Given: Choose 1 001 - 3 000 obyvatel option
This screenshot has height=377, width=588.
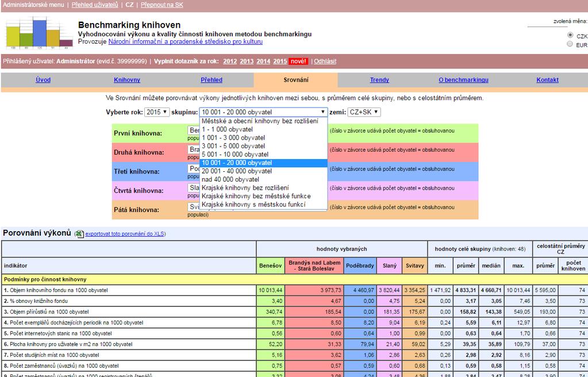Looking at the screenshot, I should pos(263,138).
